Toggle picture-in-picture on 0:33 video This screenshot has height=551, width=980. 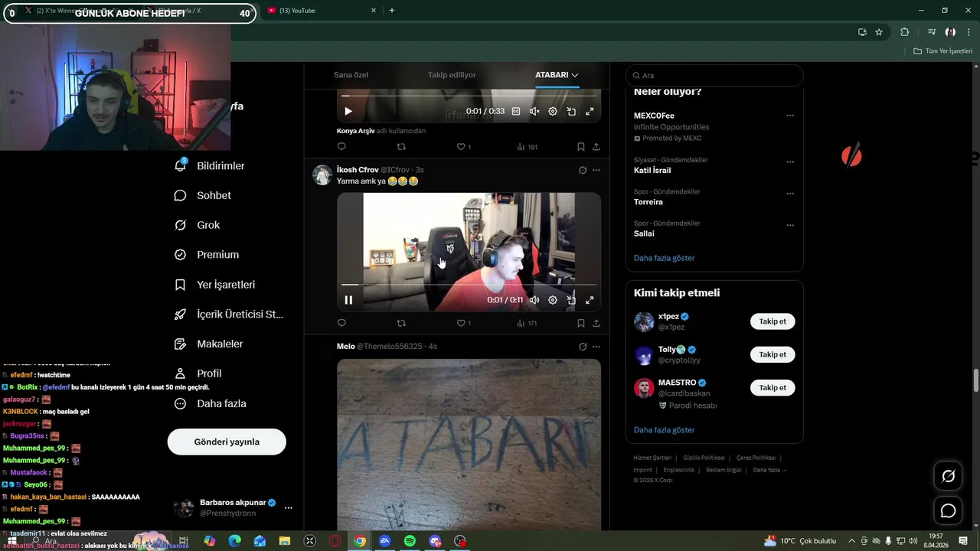click(571, 111)
